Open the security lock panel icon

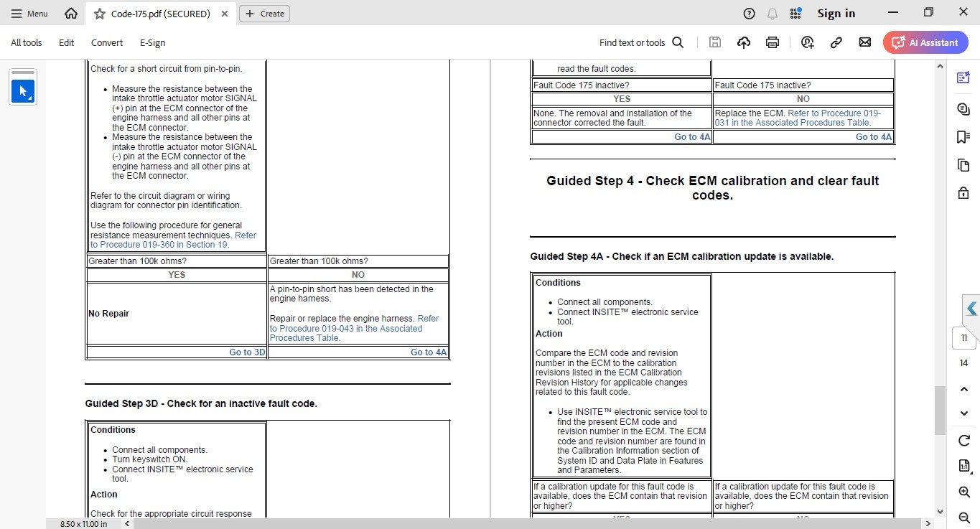click(x=963, y=193)
